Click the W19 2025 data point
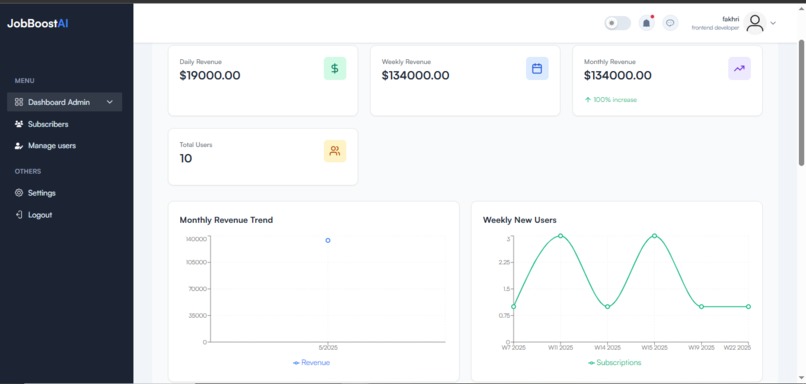The width and height of the screenshot is (806, 384). (701, 306)
